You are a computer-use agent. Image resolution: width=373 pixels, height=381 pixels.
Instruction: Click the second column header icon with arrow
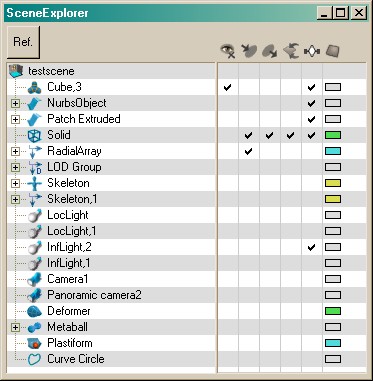(249, 51)
